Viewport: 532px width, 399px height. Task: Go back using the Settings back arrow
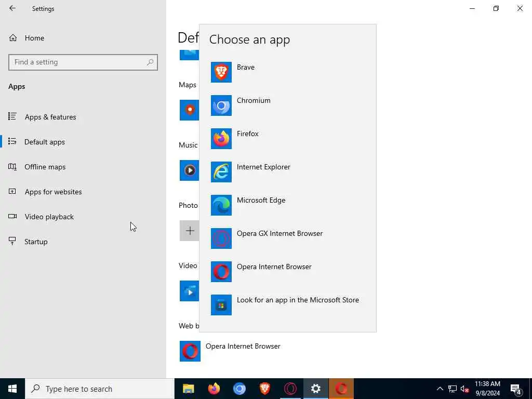click(x=12, y=8)
